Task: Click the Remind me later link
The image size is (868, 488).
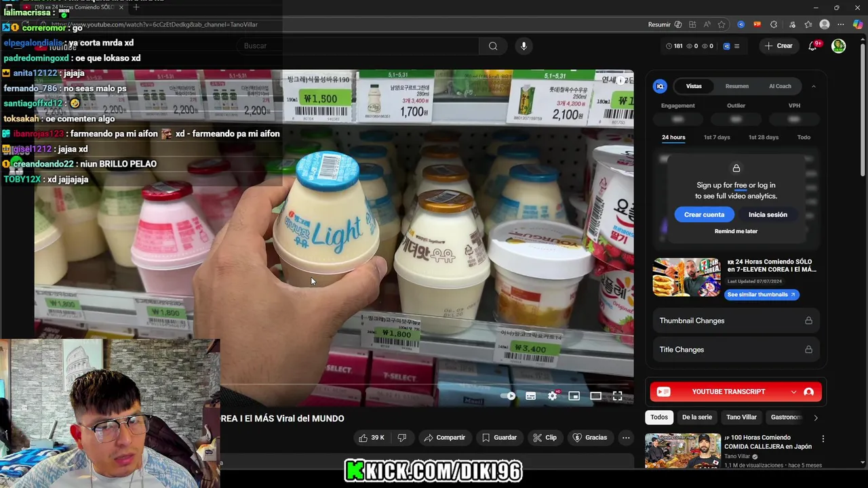Action: click(x=736, y=231)
